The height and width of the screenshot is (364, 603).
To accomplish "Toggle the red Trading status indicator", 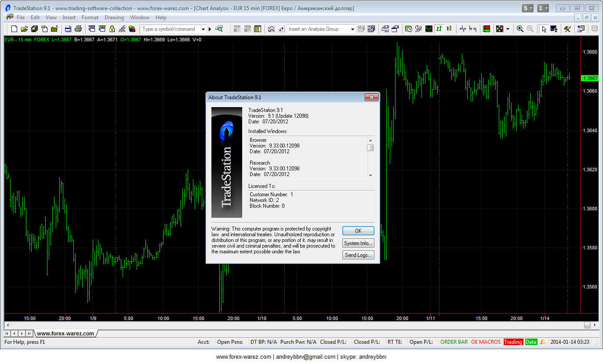I will (513, 342).
